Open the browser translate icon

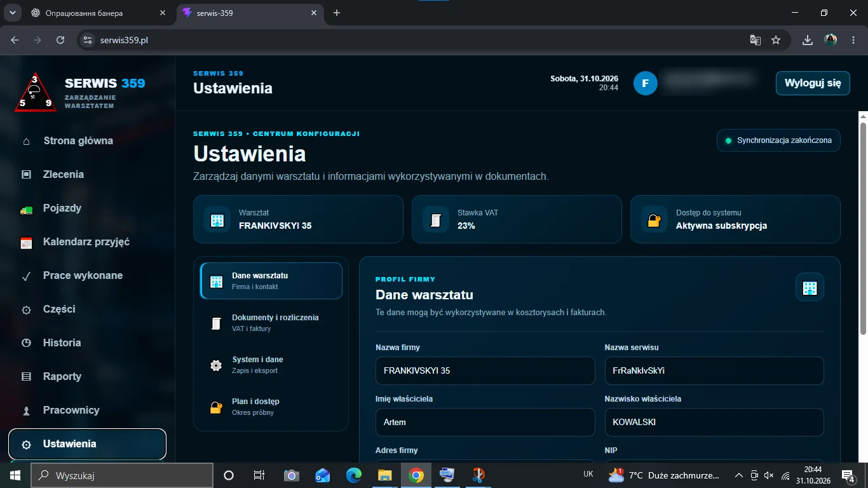755,40
